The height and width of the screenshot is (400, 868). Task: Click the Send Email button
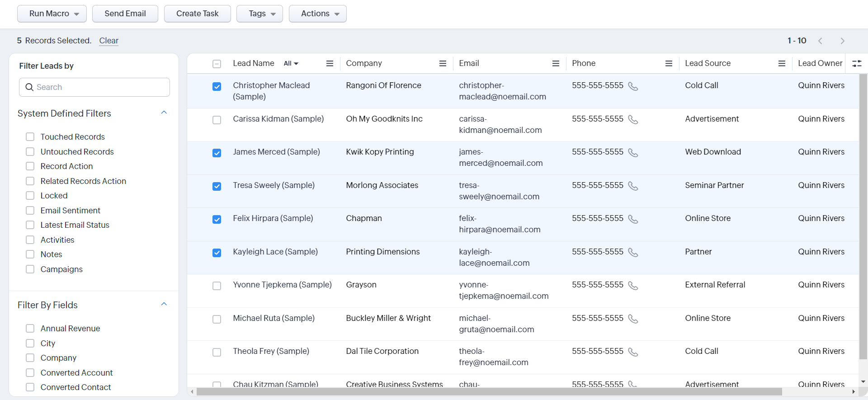pos(125,14)
